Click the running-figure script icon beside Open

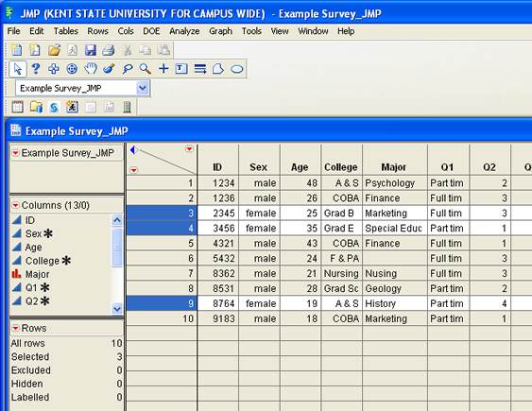72,50
